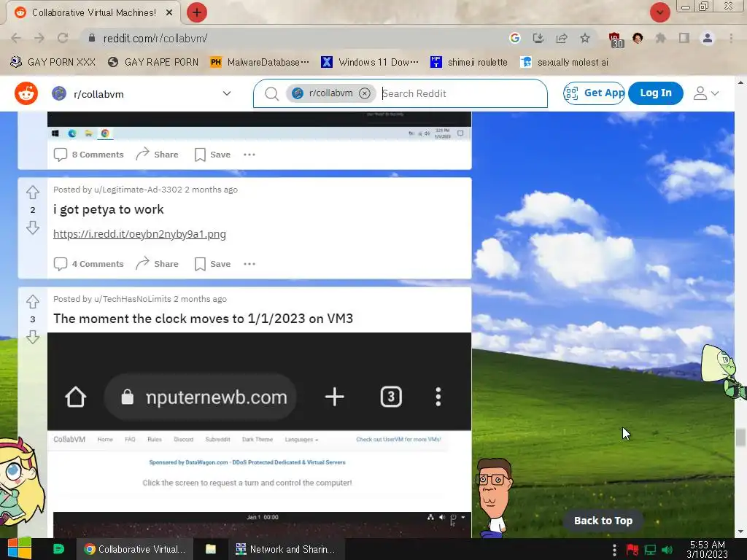Expand the user account dropdown

tap(705, 93)
